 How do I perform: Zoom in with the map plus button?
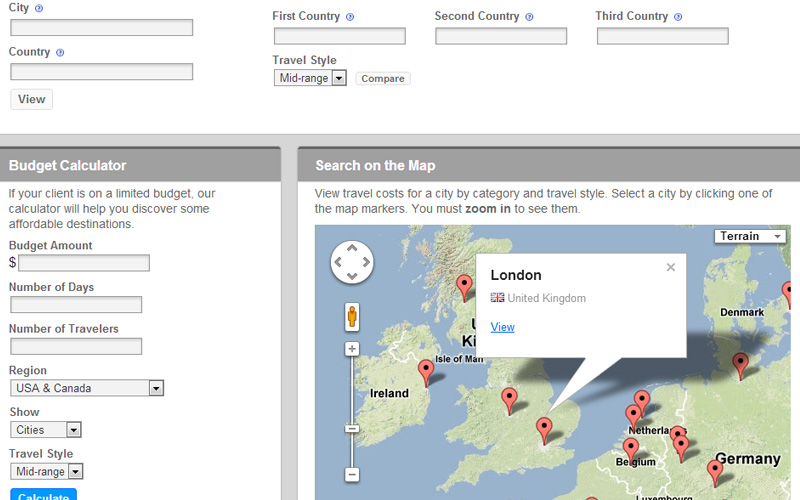pyautogui.click(x=352, y=349)
